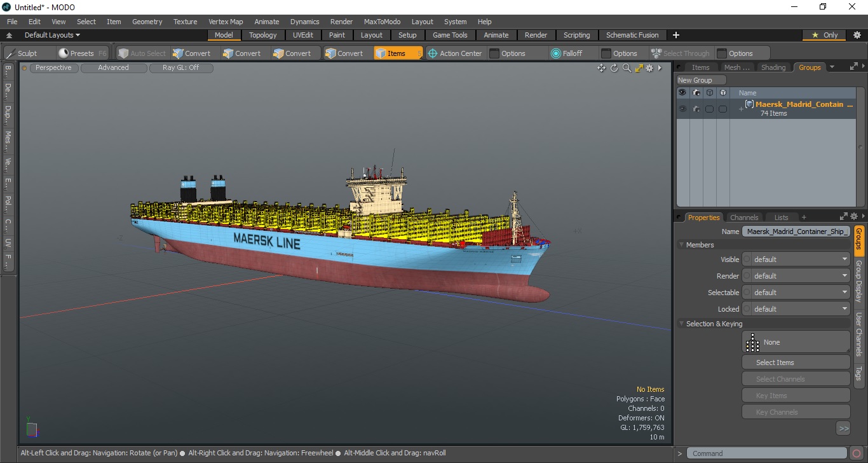This screenshot has width=868, height=463.
Task: Select the Maersk_Madrid_Contain group item
Action: (804, 104)
